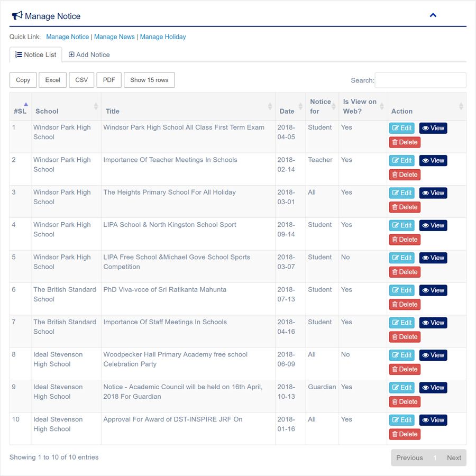Screen dimensions: 476x476
Task: View the Importance Of Teacher Meetings notice
Action: point(433,160)
